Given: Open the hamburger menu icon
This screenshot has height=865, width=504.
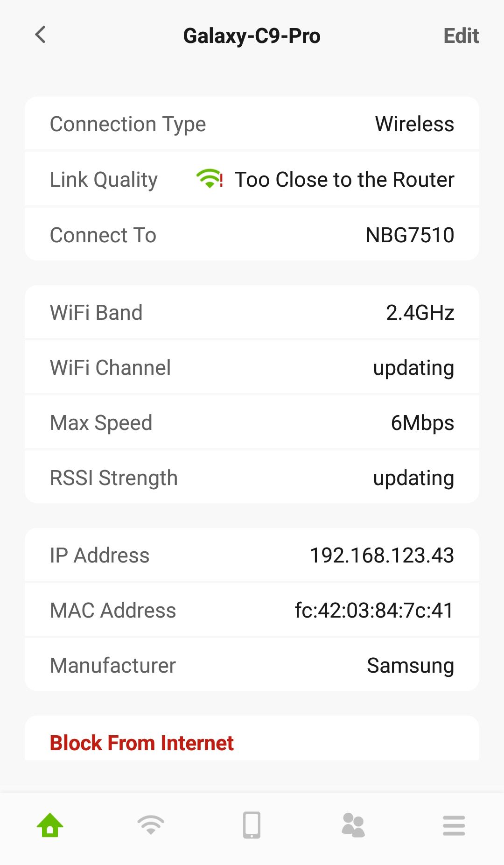Looking at the screenshot, I should (x=454, y=825).
